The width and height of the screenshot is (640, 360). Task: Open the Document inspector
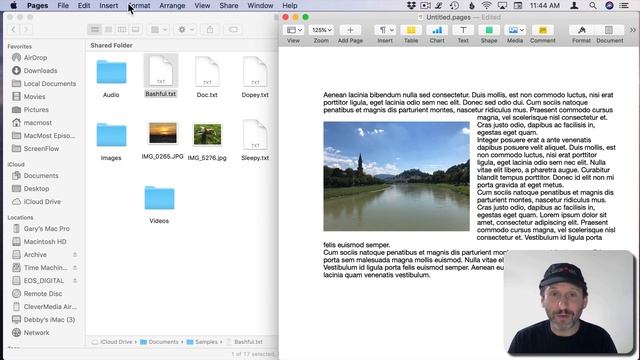tap(609, 30)
